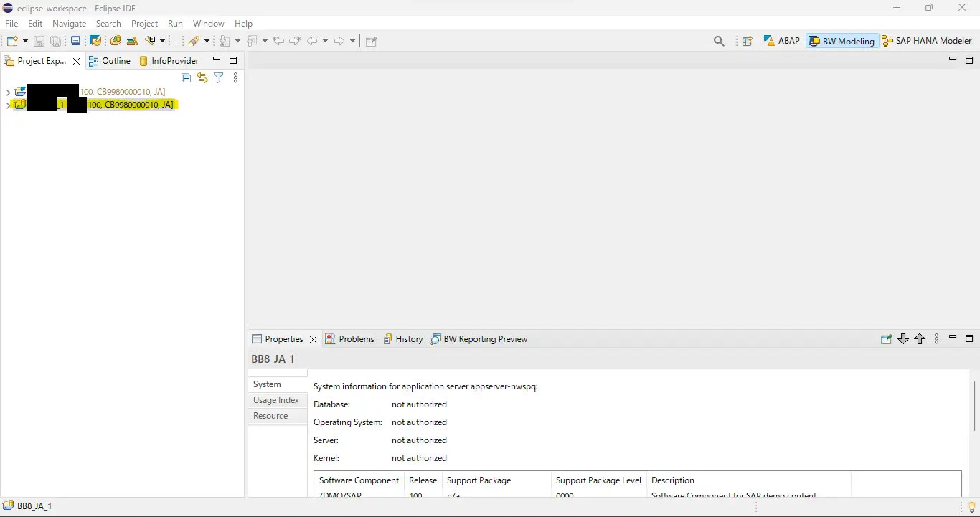Select the highlighted project row
980x517 pixels.
pyautogui.click(x=94, y=105)
